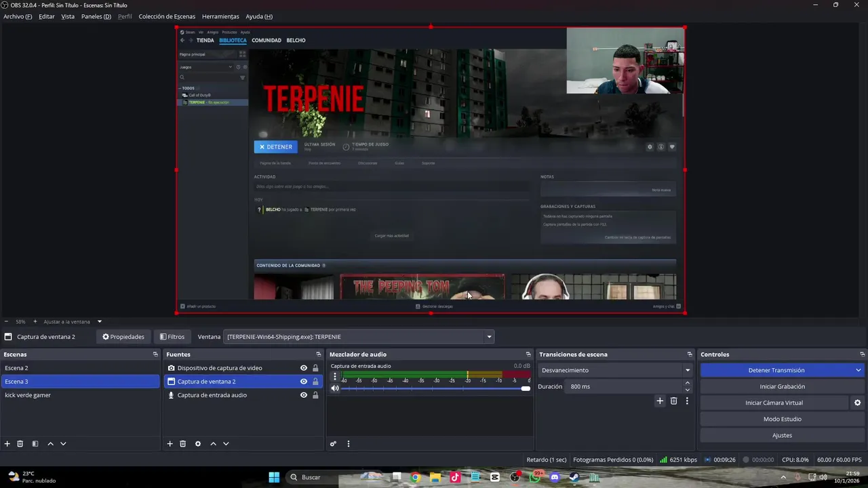Float the Mezclador de audio dock panel
The height and width of the screenshot is (488, 868).
click(528, 354)
